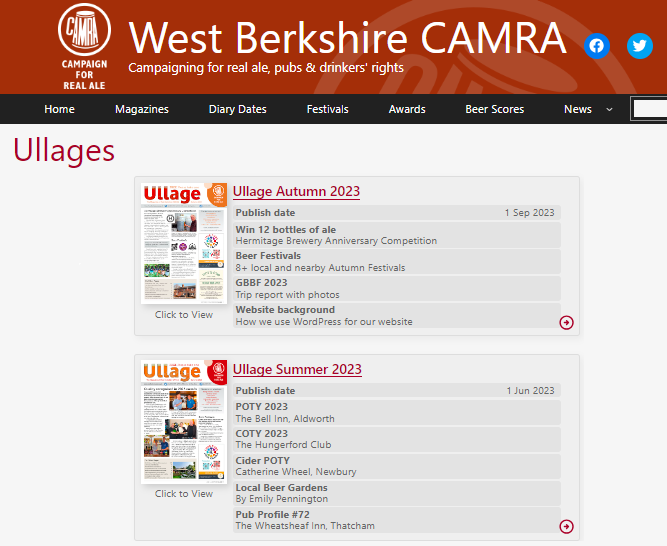Open the News menu item
Screen dimensions: 667x546
578,109
